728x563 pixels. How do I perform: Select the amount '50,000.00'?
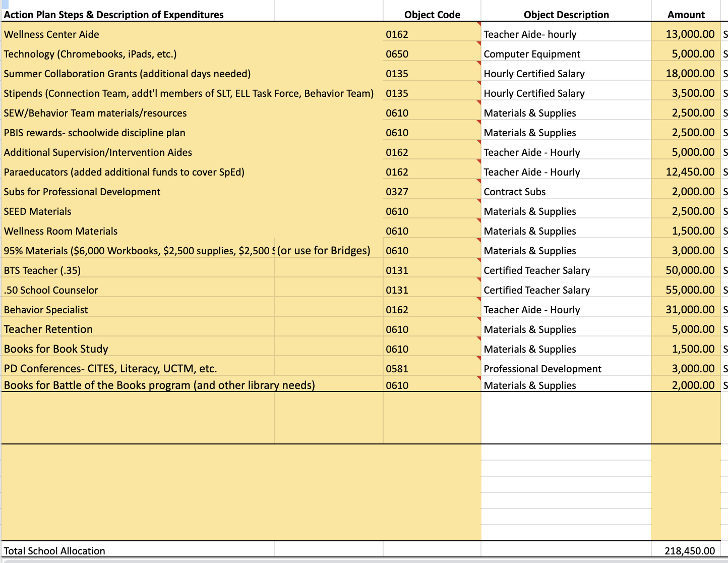(x=690, y=270)
